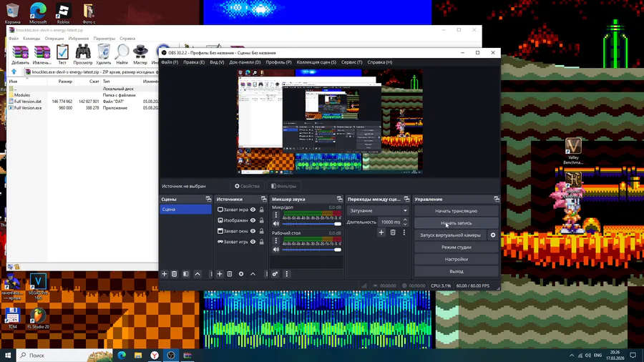Open OBS View menu
Viewport: 644px width, 362px height.
coord(217,62)
